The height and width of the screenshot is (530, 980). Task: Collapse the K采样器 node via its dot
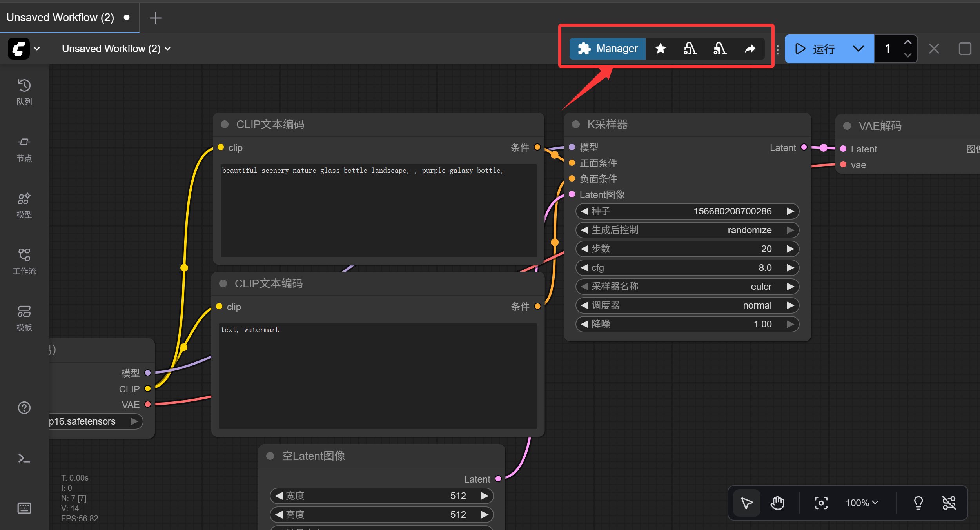576,124
